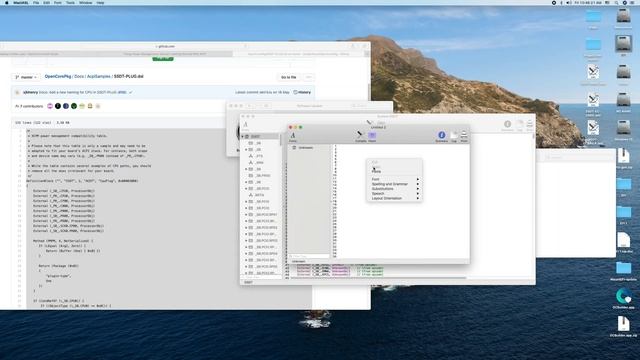Open the Speech submenu
The width and height of the screenshot is (640, 360).
point(394,193)
